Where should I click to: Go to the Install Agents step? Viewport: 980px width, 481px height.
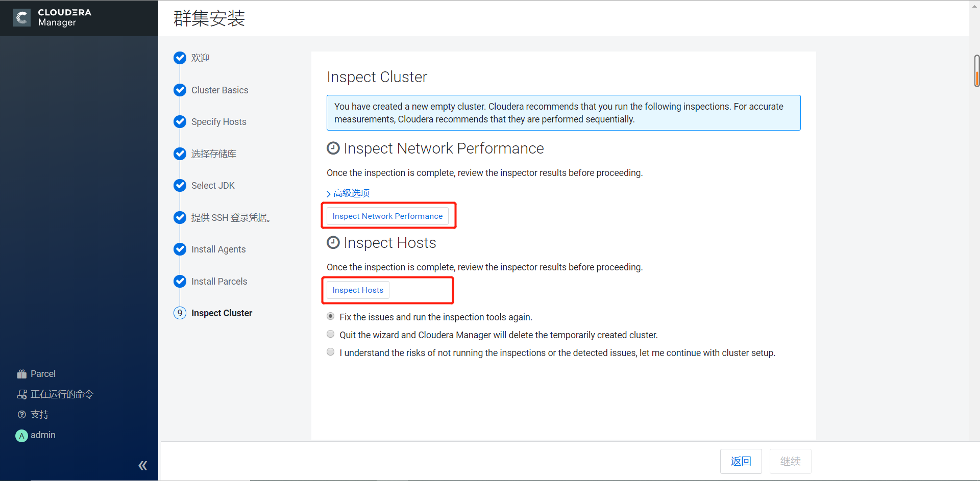tap(218, 249)
